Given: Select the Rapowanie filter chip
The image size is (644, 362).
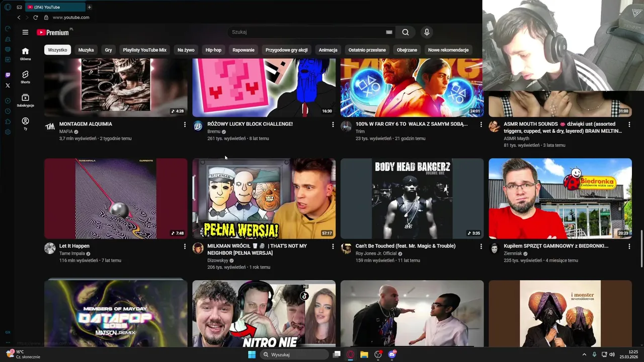Looking at the screenshot, I should click(x=244, y=50).
